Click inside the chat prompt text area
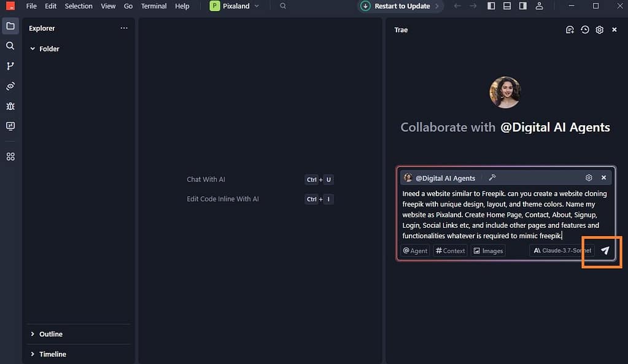This screenshot has width=628, height=364. (x=505, y=215)
